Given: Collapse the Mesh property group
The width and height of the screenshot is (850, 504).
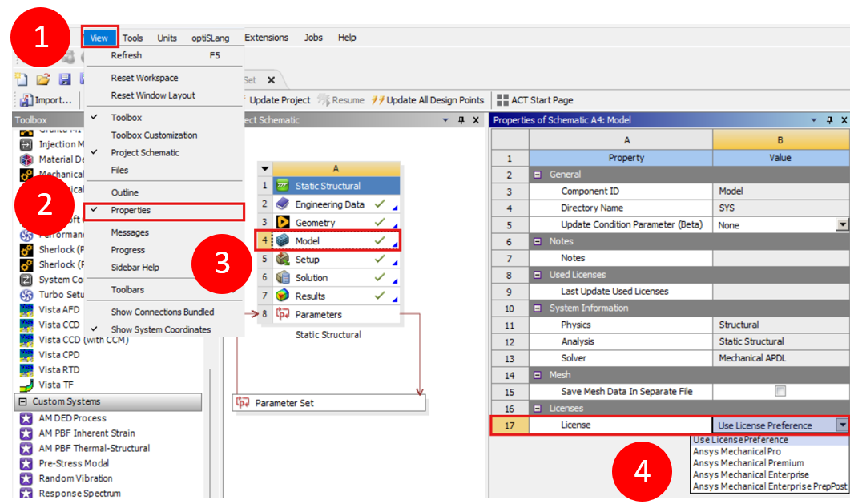Looking at the screenshot, I should pyautogui.click(x=538, y=375).
